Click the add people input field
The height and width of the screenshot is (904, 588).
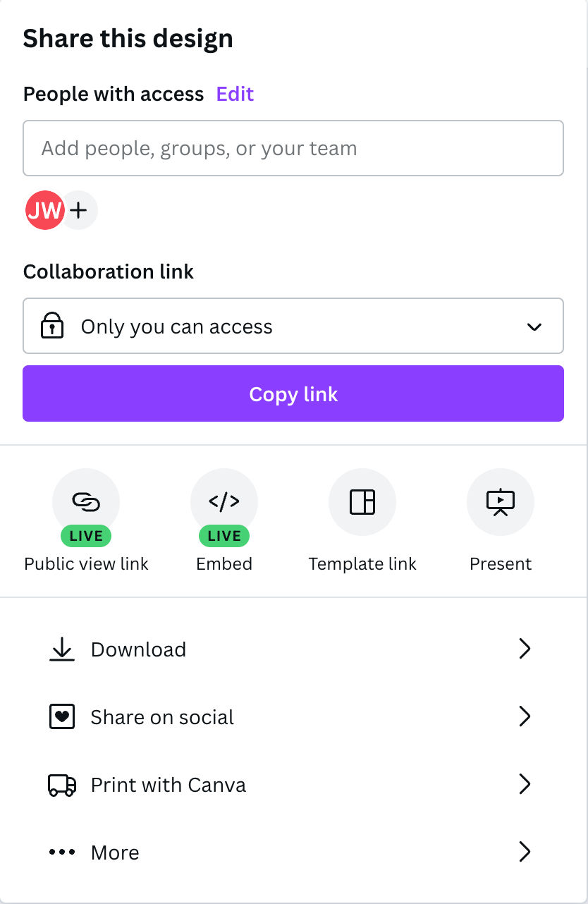(293, 148)
